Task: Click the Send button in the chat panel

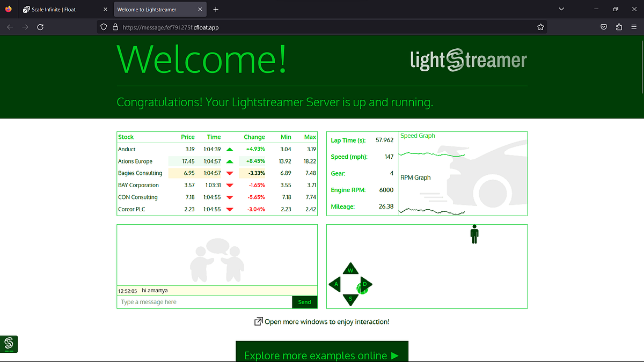Action: pyautogui.click(x=304, y=302)
